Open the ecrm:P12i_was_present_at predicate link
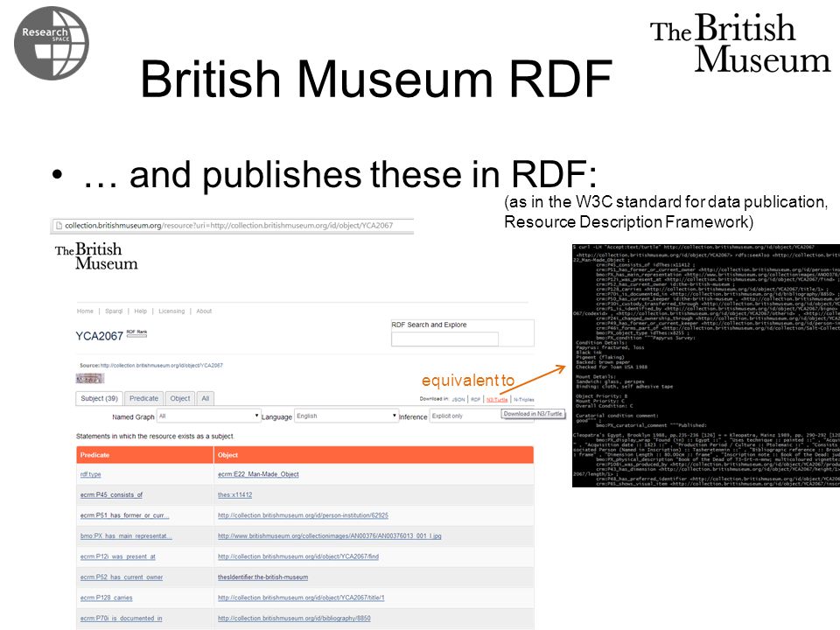840x630 pixels. point(118,556)
